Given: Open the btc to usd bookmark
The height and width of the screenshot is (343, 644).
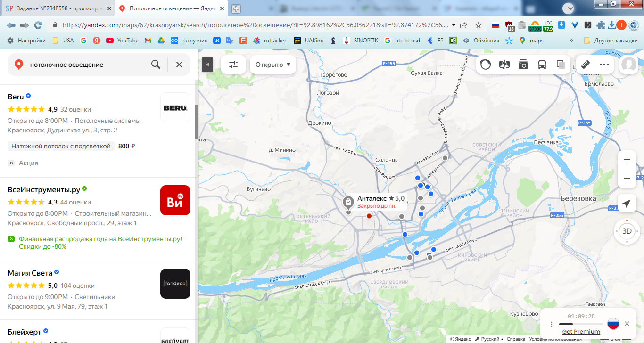Looking at the screenshot, I should pyautogui.click(x=402, y=41).
